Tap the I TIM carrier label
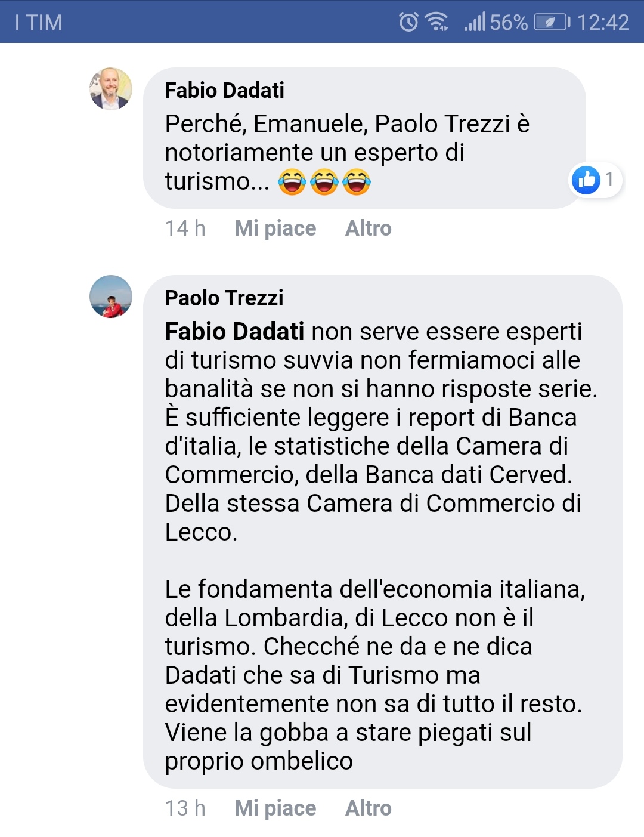 [39, 23]
